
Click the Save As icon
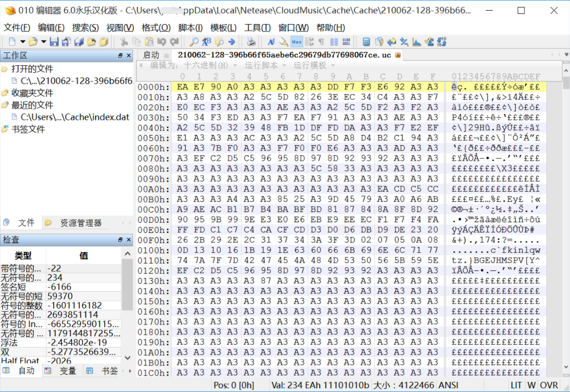[66, 42]
